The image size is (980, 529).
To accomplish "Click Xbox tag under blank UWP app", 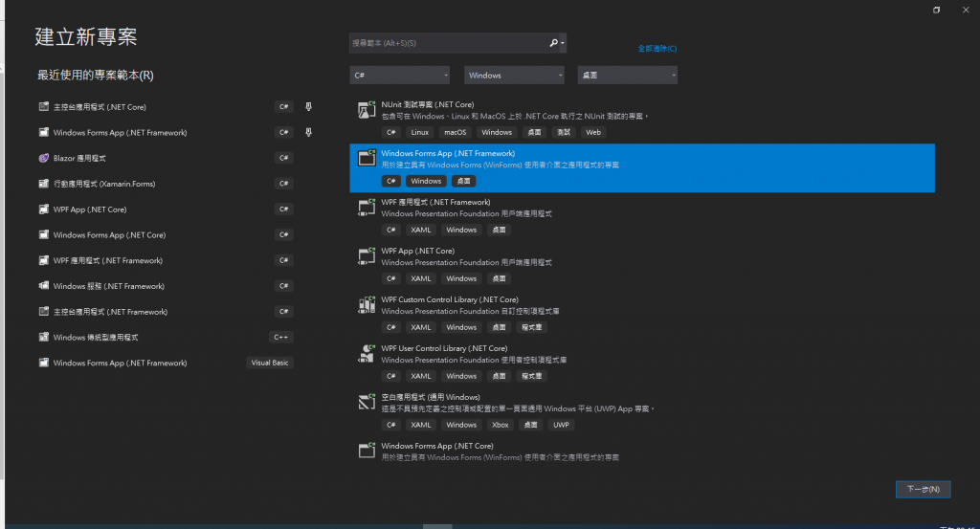I will (x=500, y=425).
